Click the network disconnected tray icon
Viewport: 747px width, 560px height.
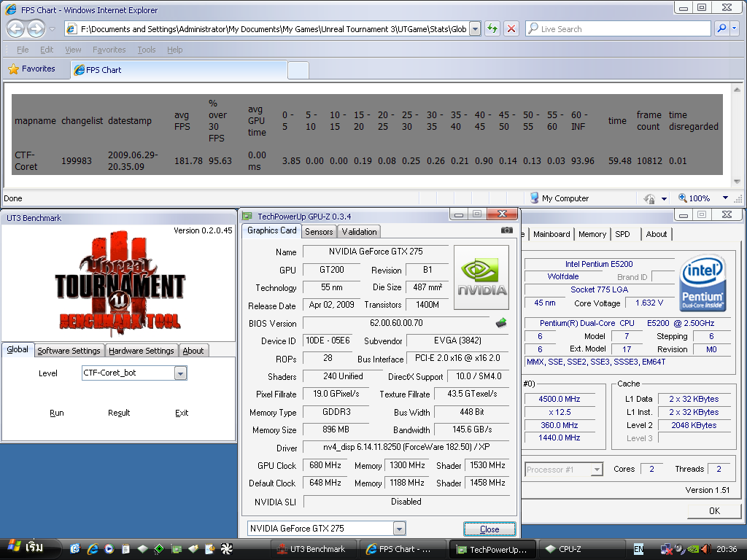click(665, 550)
